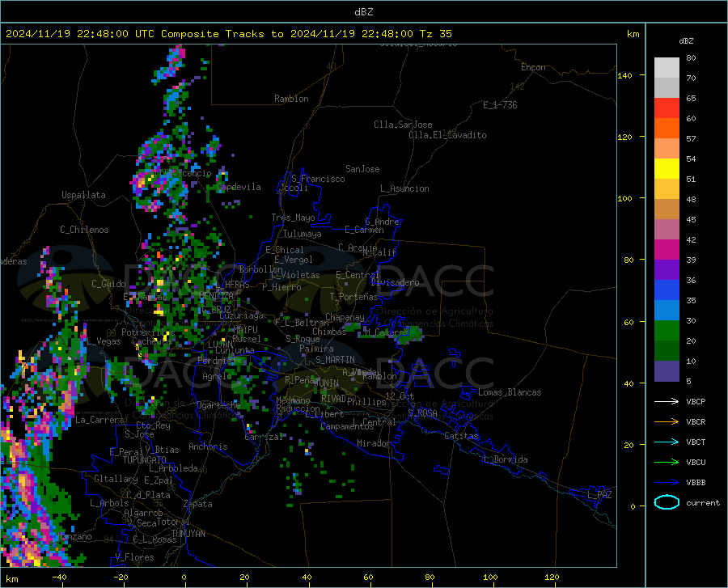This screenshot has width=728, height=588.
Task: Click the 'Ramblon' label near map top
Action: click(291, 99)
